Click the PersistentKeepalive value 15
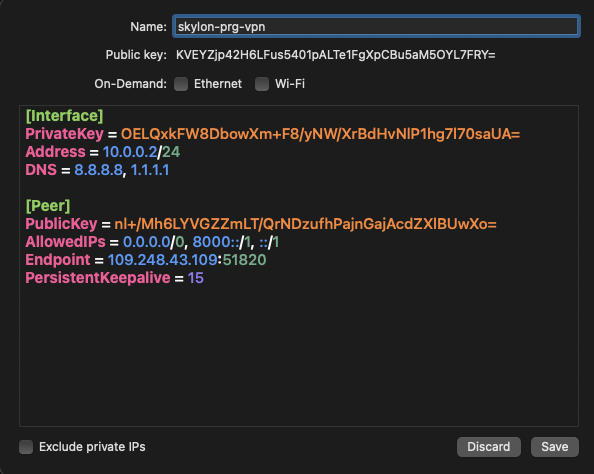 click(195, 278)
